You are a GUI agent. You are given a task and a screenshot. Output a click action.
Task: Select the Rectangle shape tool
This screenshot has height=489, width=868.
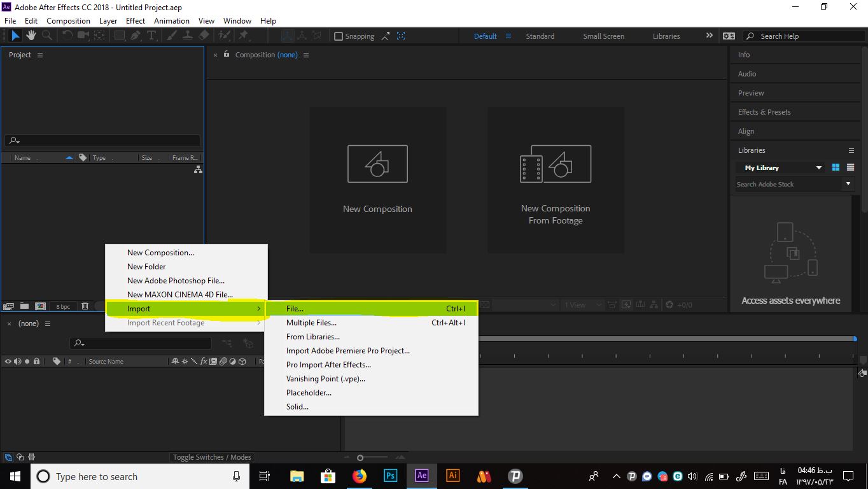[x=120, y=36]
